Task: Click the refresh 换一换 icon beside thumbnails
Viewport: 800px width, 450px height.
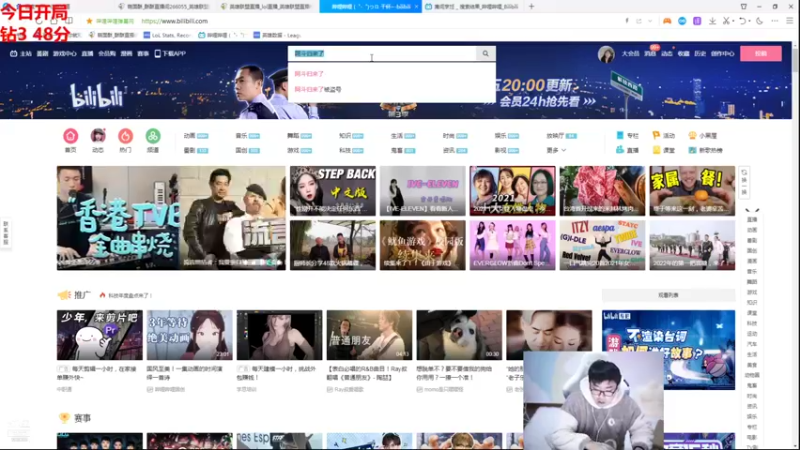Action: click(x=744, y=183)
